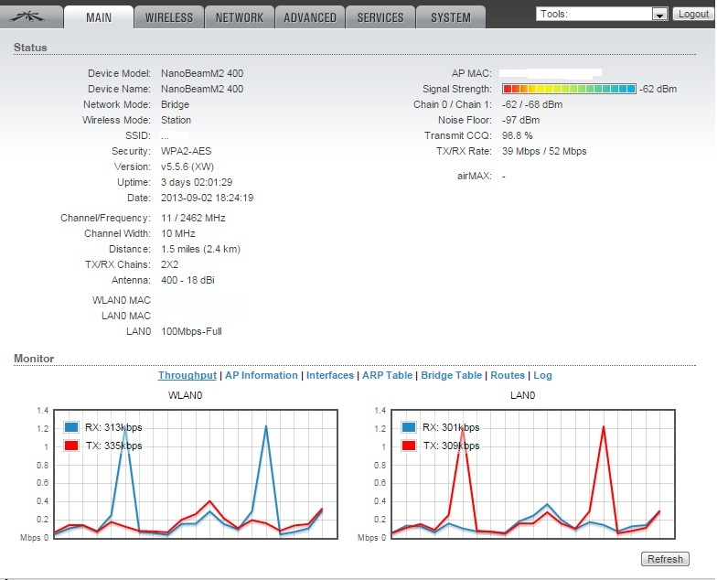
Task: Click the Signal Strength color bar
Action: 569,89
